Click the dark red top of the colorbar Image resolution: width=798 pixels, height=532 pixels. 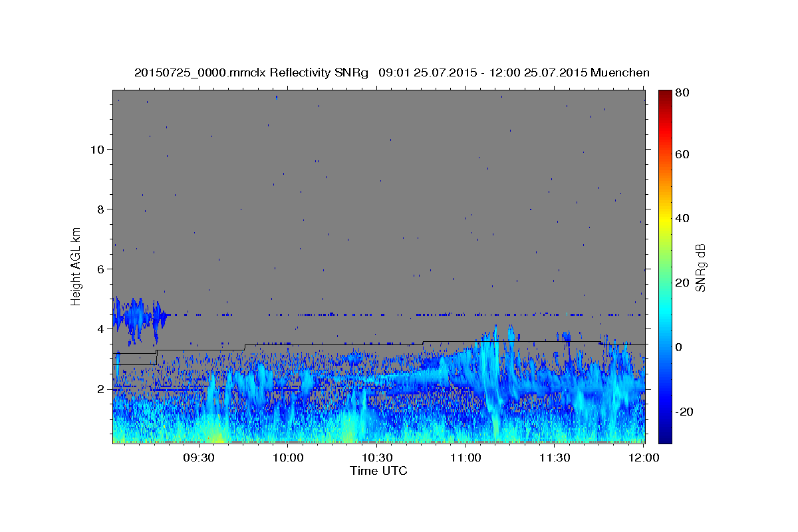pos(665,94)
